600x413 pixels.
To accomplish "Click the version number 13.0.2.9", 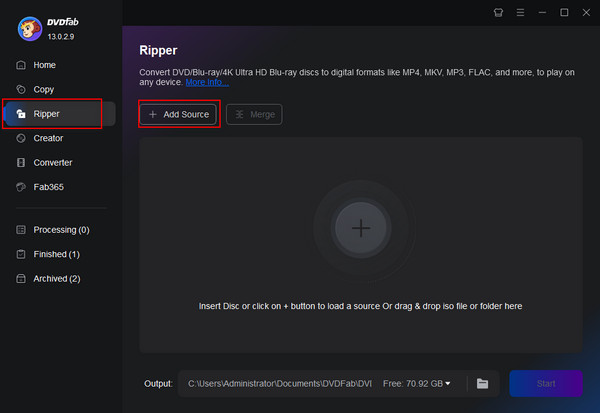I will coord(61,37).
